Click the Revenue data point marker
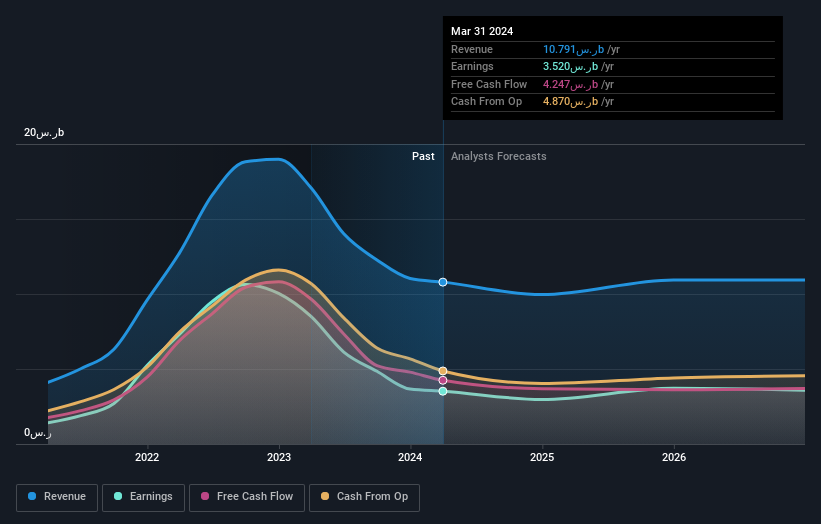This screenshot has width=821, height=524. click(x=443, y=282)
